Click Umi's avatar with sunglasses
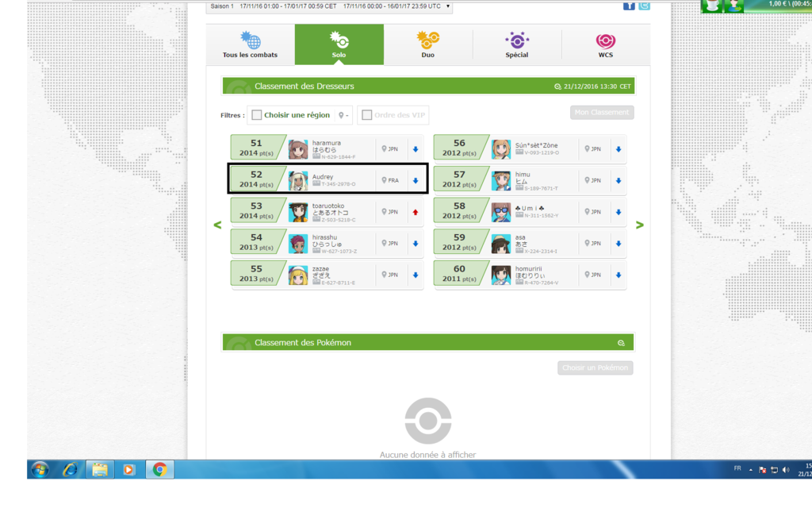This screenshot has width=812, height=508. pos(501,212)
